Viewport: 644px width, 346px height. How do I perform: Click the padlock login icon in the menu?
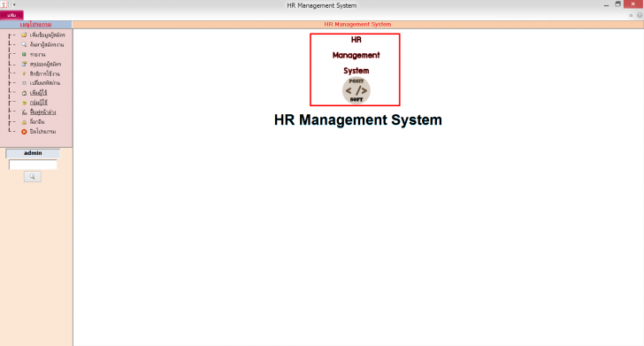coord(24,122)
